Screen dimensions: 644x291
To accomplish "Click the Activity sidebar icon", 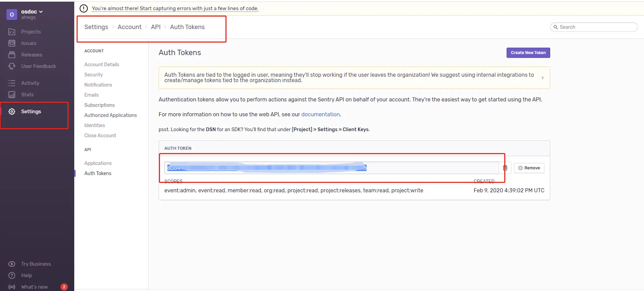I will click(x=12, y=83).
